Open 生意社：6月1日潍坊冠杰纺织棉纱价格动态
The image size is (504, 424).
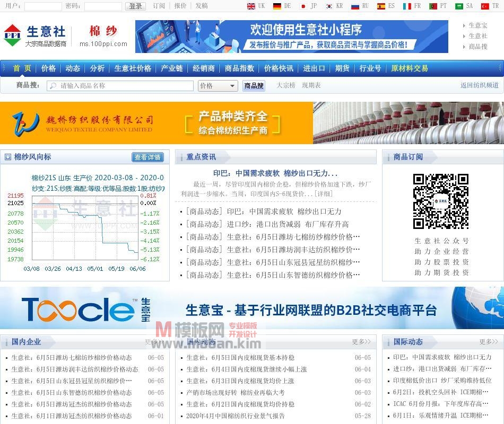click(x=72, y=416)
